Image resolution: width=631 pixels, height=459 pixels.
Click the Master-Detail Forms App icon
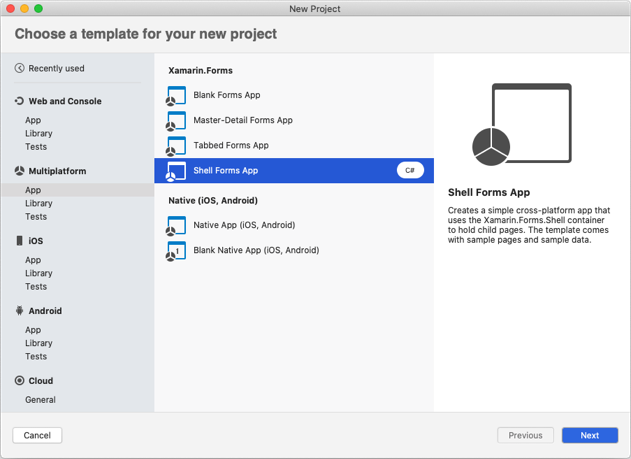coord(176,121)
